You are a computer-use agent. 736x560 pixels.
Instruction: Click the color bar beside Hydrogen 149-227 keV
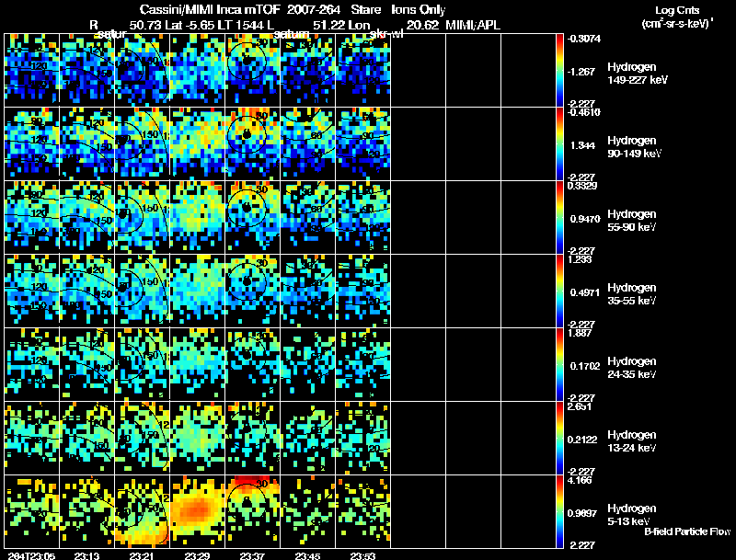[x=559, y=70]
